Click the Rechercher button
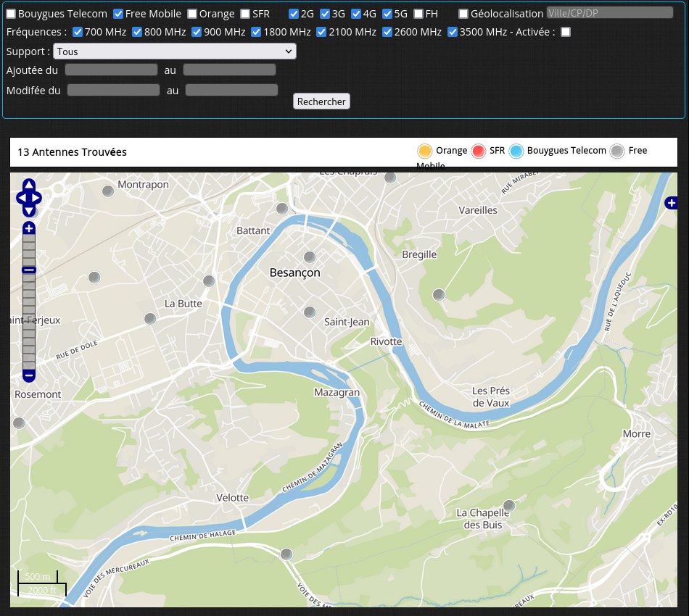Viewport: 689px width, 616px height. click(321, 101)
